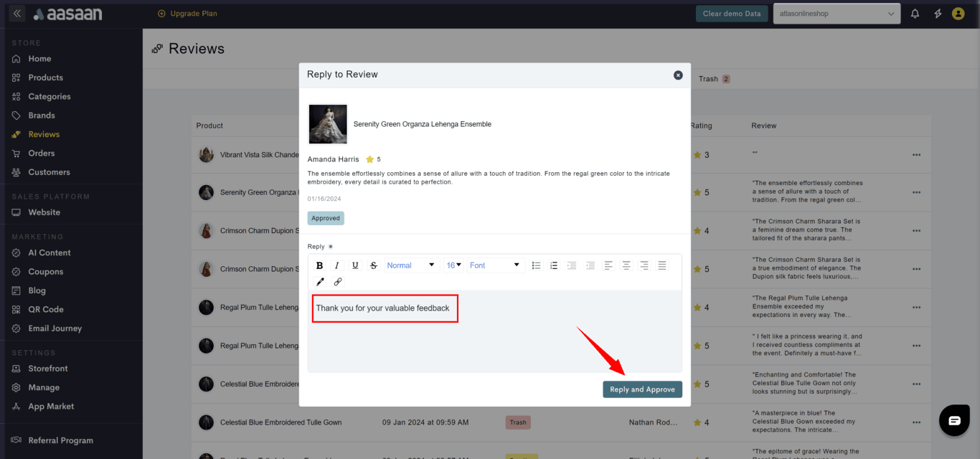Open Coupons in the sidebar
The width and height of the screenshot is (980, 459).
click(x=45, y=272)
